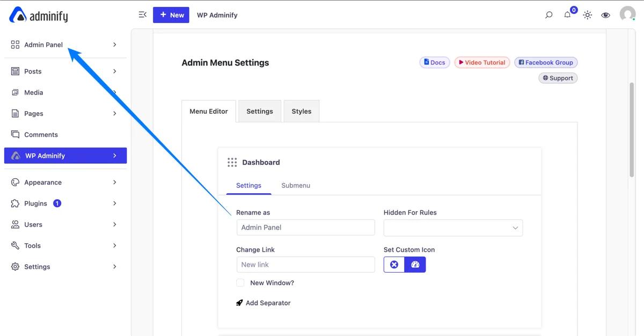Screen dimensions: 644x336
Task: Open the Hidden For Rules dropdown
Action: [x=453, y=228]
